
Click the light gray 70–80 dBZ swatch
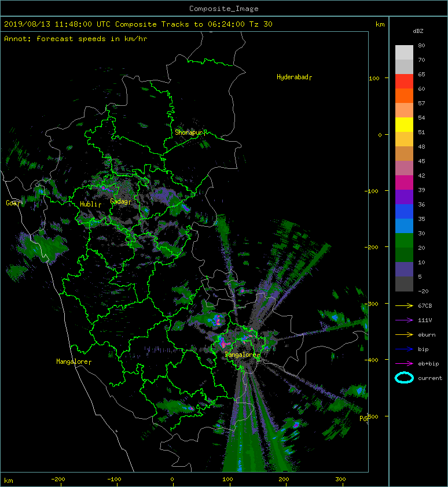404,53
